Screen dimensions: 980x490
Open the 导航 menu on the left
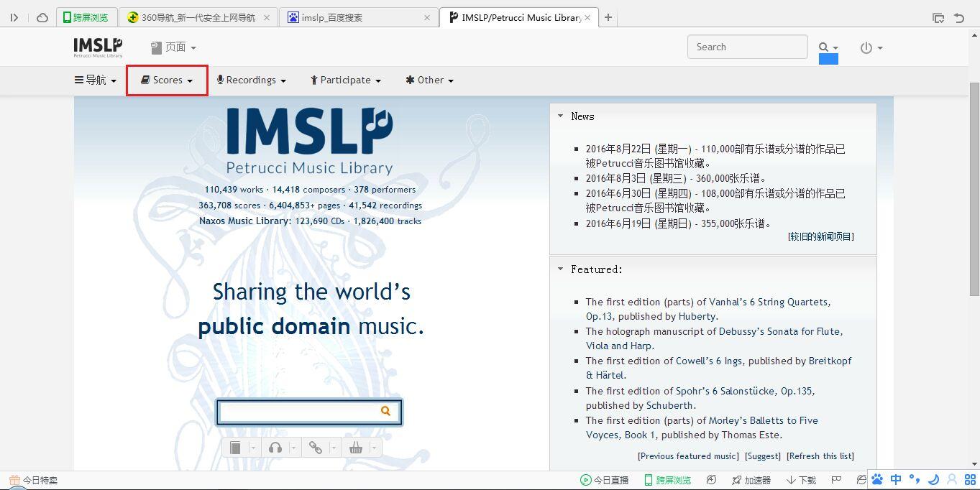(x=95, y=80)
